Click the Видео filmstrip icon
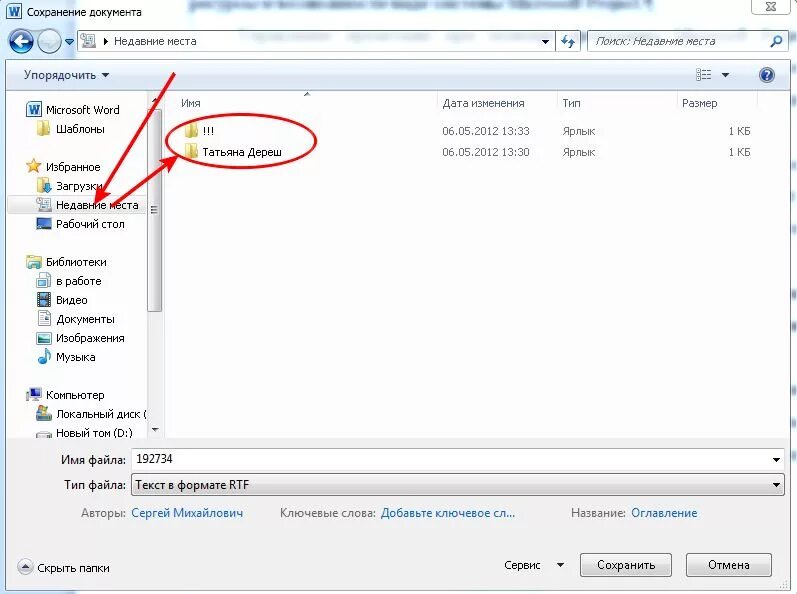The height and width of the screenshot is (594, 797). (44, 300)
